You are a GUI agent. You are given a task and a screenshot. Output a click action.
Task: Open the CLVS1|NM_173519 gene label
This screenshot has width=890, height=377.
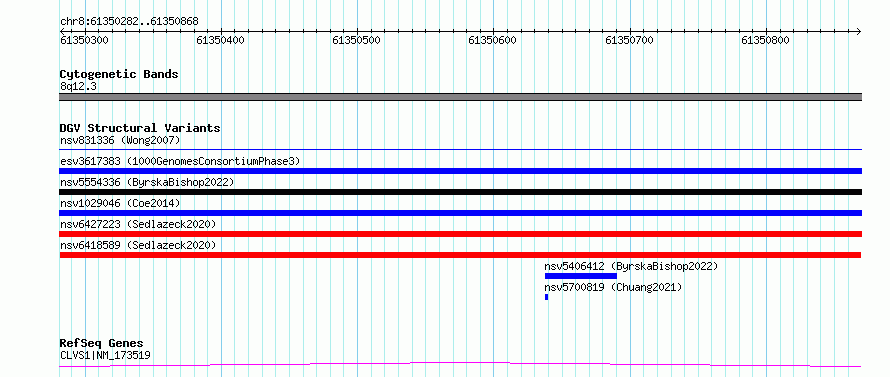[105, 356]
